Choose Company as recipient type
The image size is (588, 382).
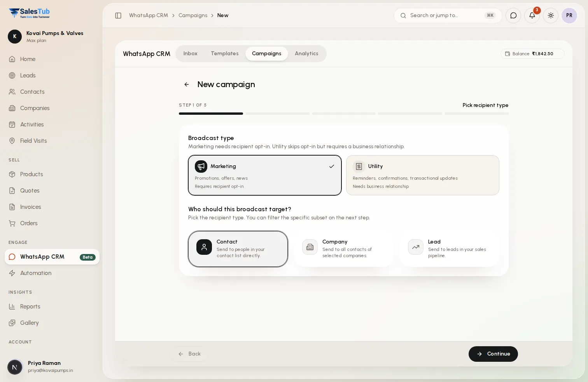[x=344, y=249]
